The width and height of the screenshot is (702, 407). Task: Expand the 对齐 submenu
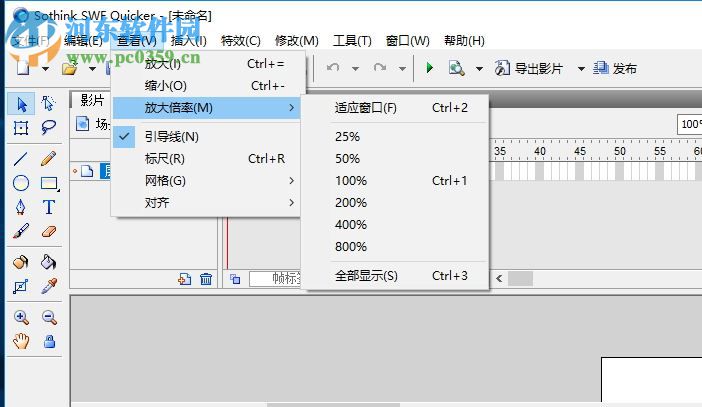pos(206,202)
